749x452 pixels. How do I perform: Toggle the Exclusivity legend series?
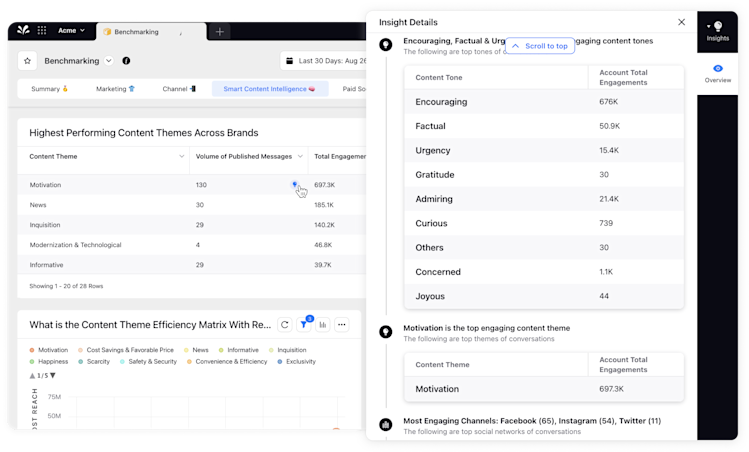297,362
